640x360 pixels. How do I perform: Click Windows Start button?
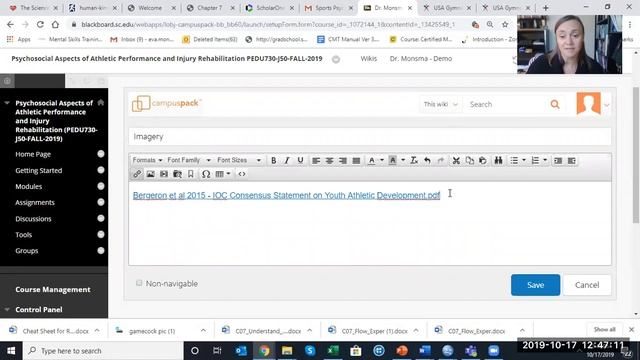coord(11,351)
